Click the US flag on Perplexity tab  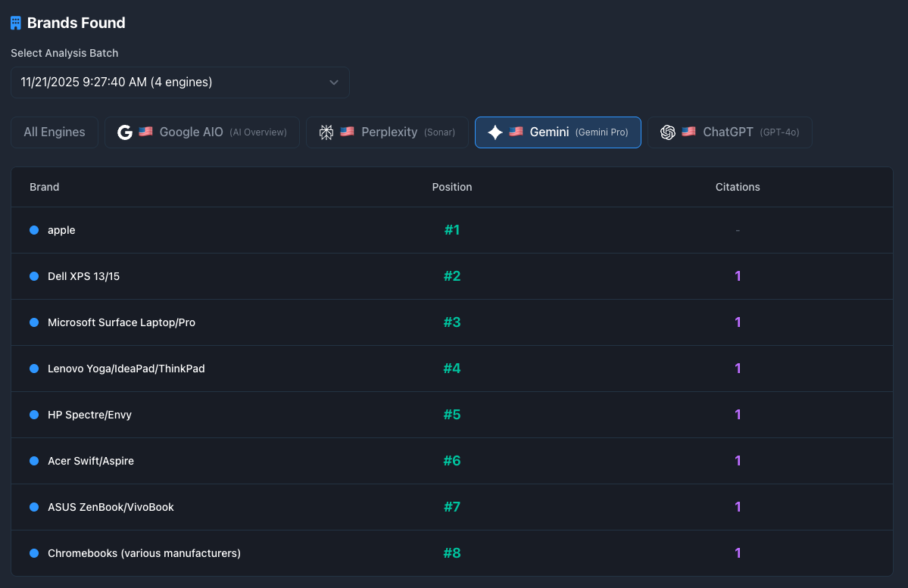pos(348,132)
